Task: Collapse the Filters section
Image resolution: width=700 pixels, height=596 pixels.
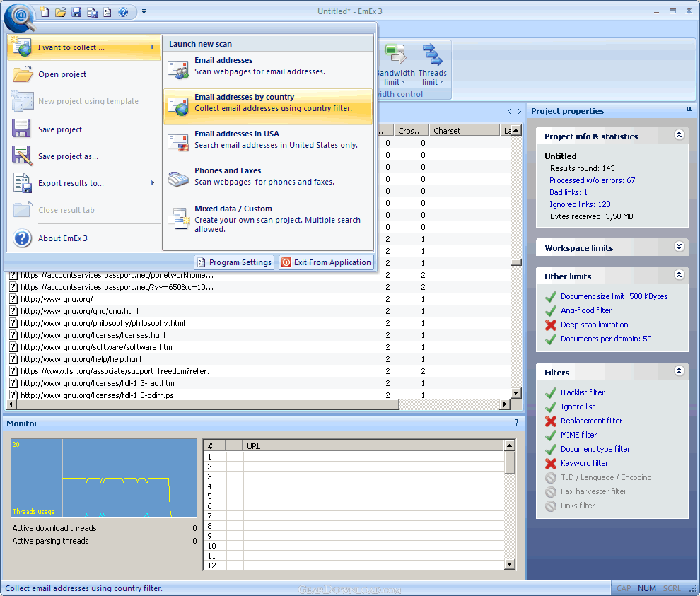Action: click(679, 370)
